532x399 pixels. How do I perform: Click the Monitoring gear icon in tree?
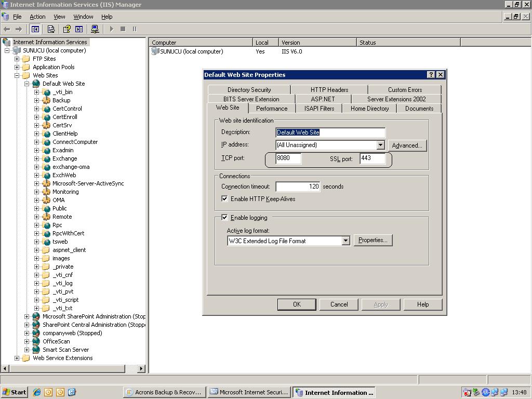[46, 192]
